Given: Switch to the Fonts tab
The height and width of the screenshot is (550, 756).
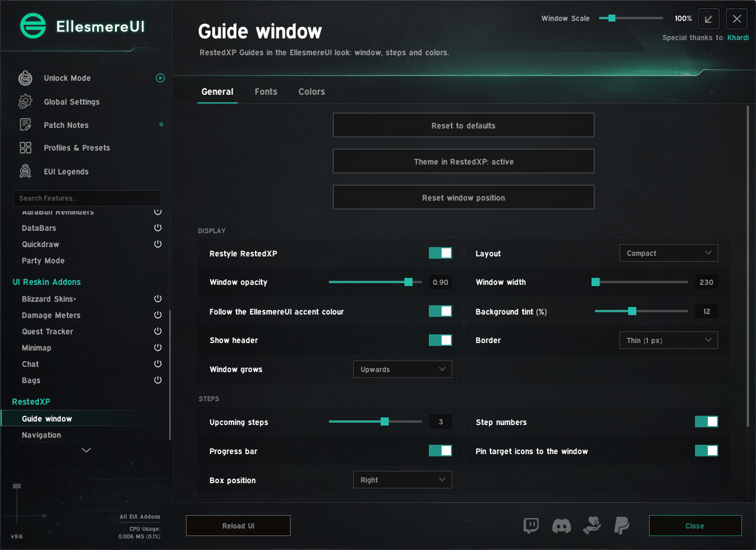Looking at the screenshot, I should [266, 92].
